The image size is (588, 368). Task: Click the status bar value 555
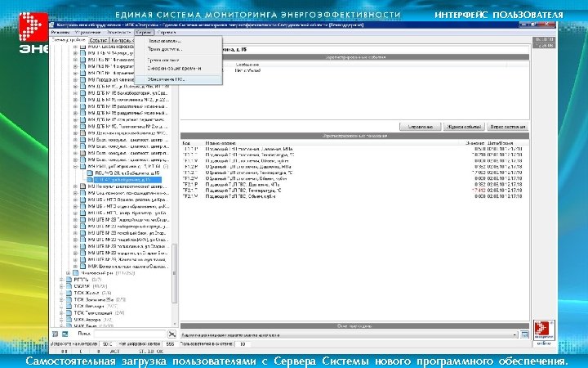click(x=170, y=343)
